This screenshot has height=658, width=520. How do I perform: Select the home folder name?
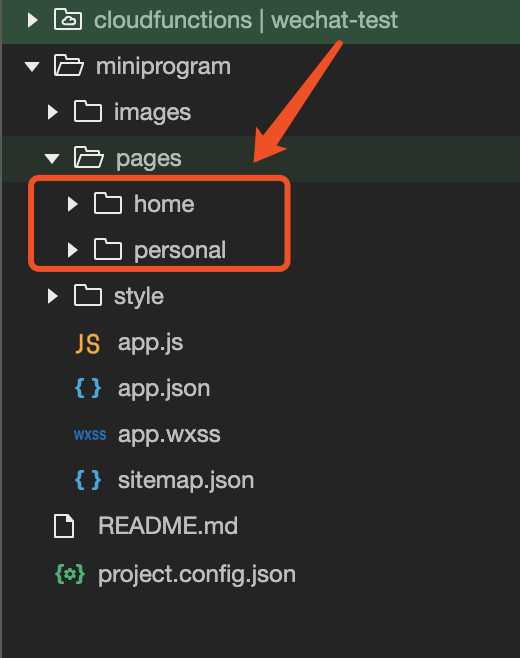click(x=164, y=204)
